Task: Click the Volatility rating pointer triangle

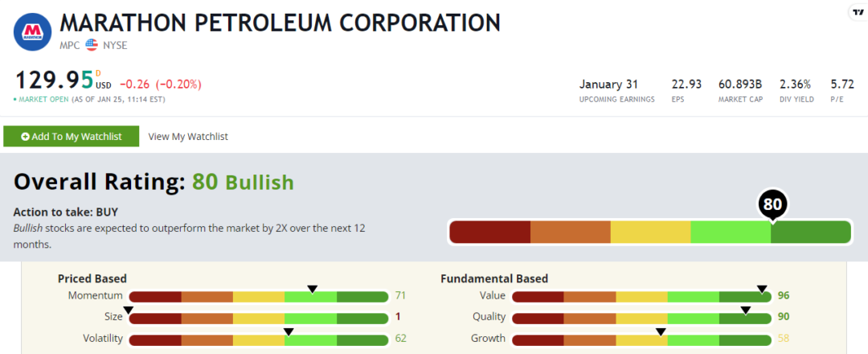Action: pyautogui.click(x=289, y=330)
